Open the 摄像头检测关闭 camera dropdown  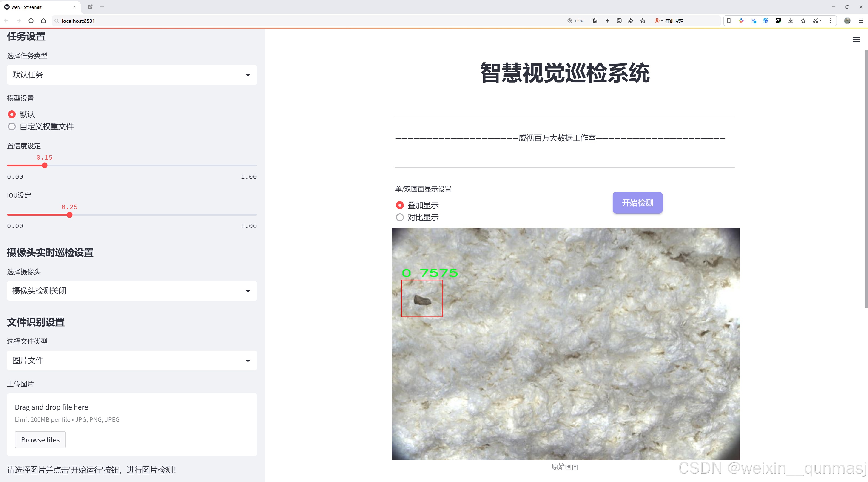(132, 290)
